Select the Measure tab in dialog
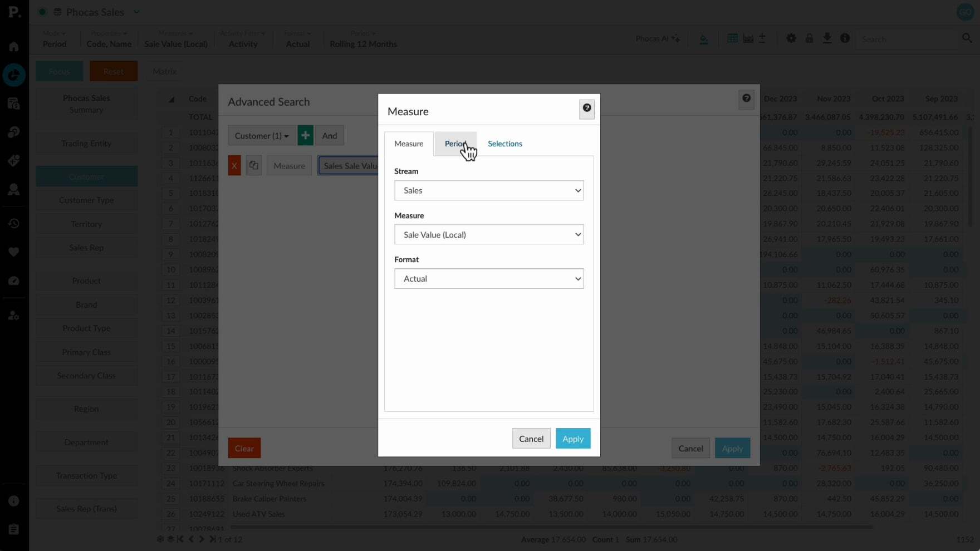The image size is (980, 551). pyautogui.click(x=409, y=144)
